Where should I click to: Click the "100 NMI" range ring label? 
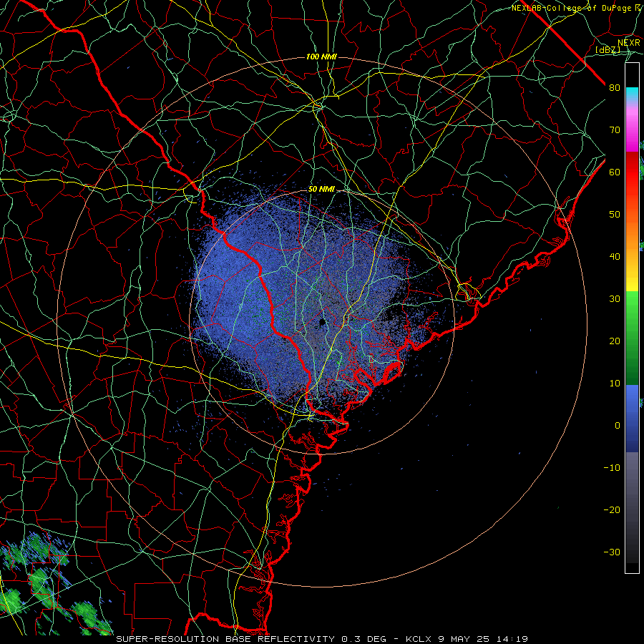click(321, 57)
